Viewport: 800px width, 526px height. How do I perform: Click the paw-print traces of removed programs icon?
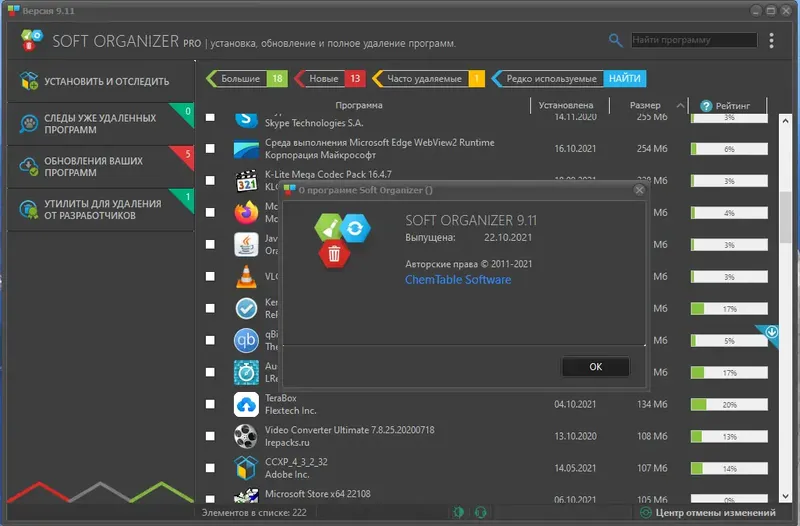(x=29, y=123)
